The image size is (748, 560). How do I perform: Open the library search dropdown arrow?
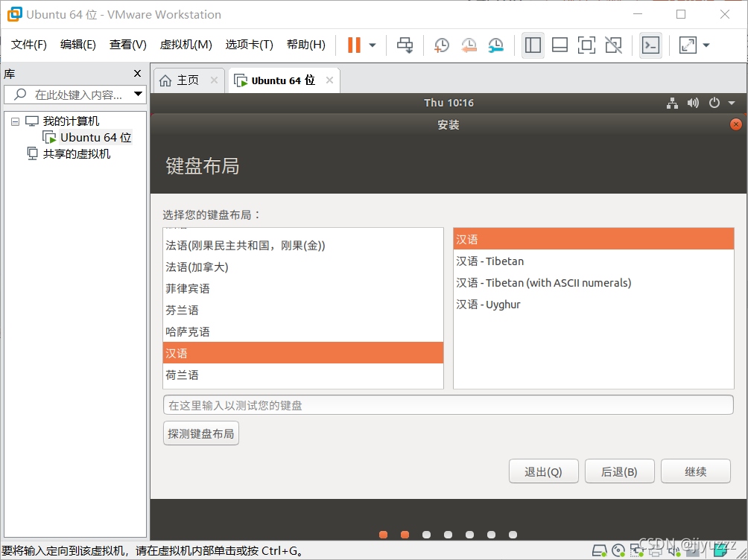point(139,94)
